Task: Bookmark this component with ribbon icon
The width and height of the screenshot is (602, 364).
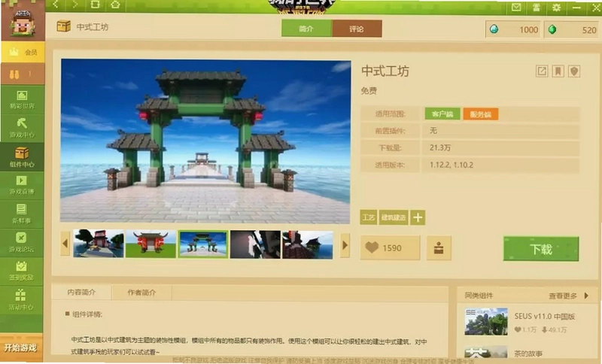Action: point(558,71)
